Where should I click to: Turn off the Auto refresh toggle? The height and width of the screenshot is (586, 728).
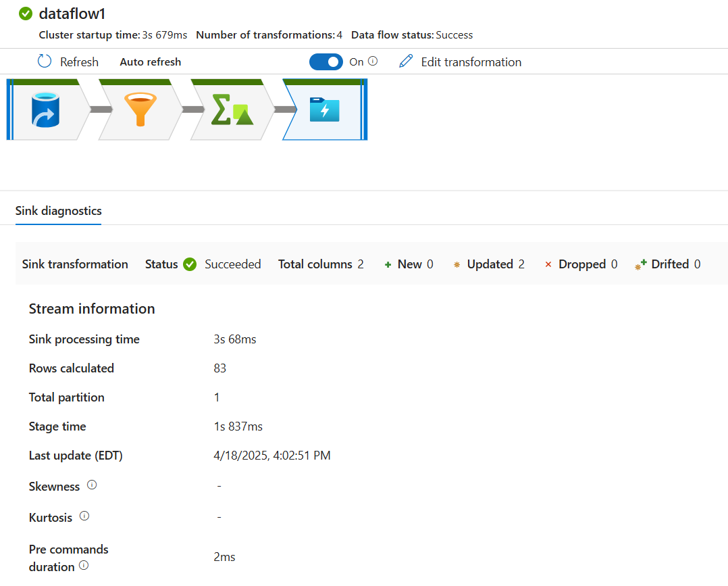326,62
